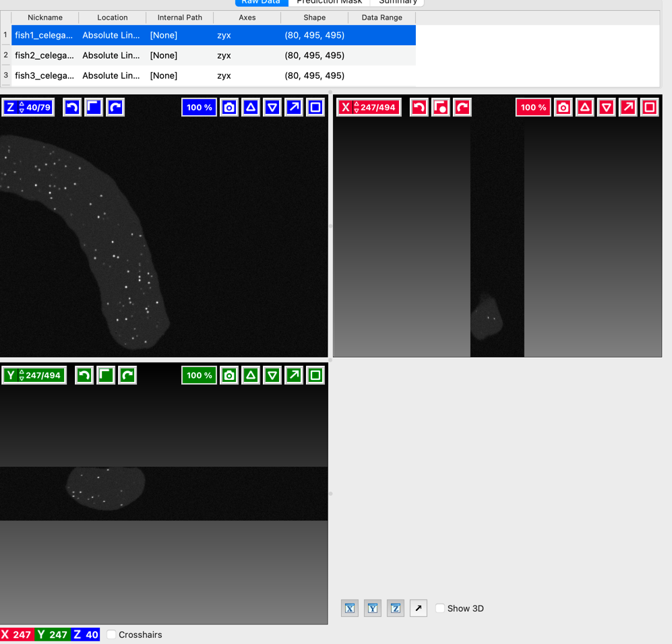
Task: Move down one slice in the Y view
Action: click(x=272, y=375)
